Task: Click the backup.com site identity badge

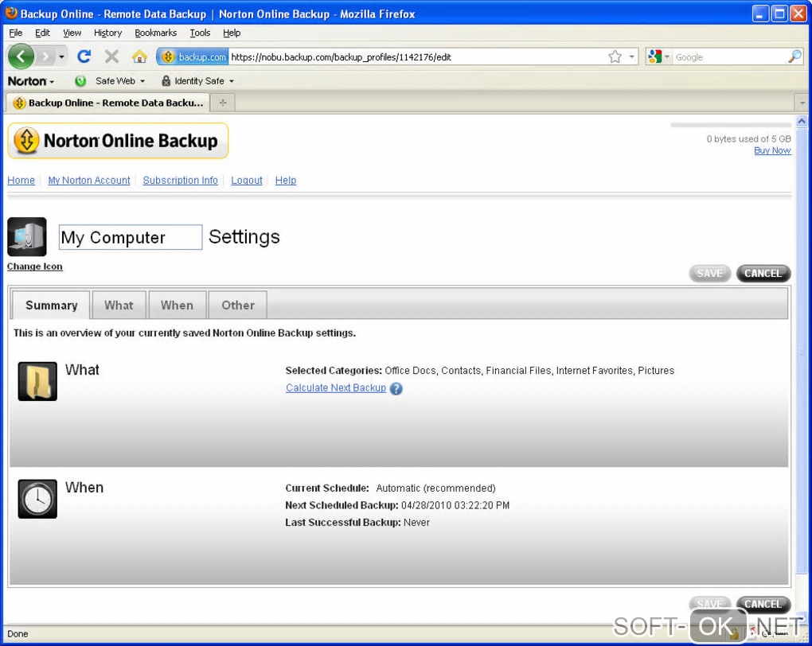Action: coord(193,57)
